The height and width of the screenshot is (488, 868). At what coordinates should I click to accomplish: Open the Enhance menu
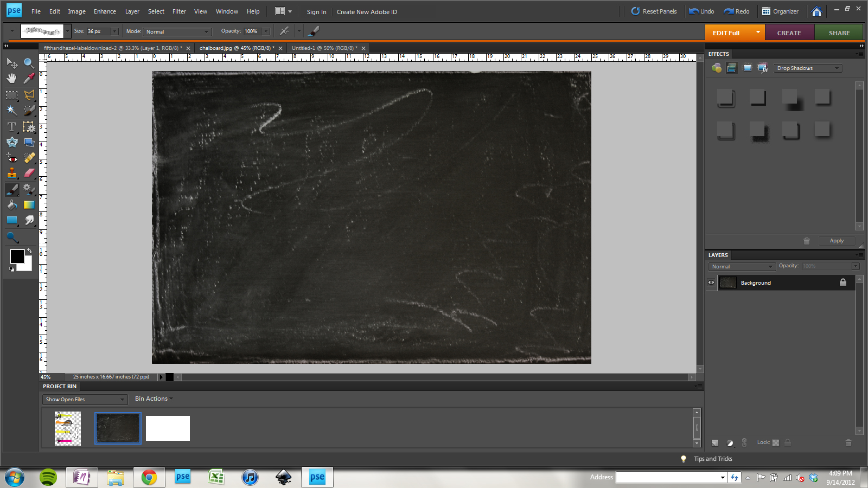[105, 11]
